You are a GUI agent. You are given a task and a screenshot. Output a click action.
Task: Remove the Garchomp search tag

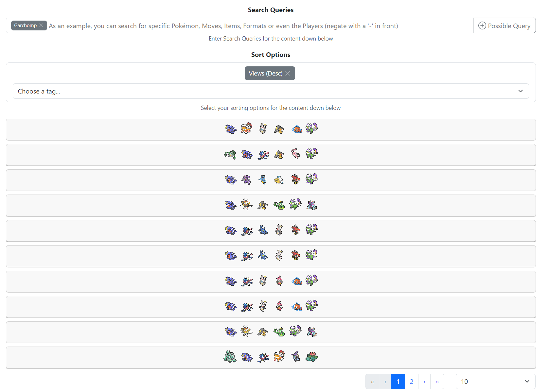tap(41, 26)
